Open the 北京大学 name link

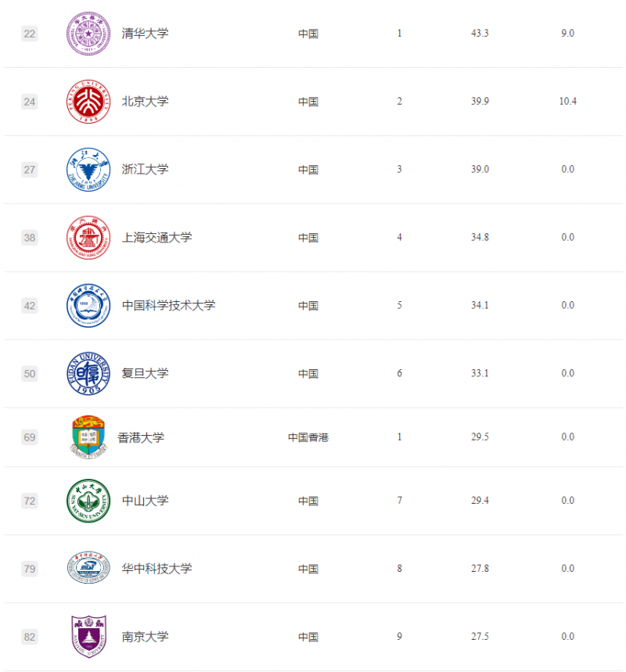145,102
